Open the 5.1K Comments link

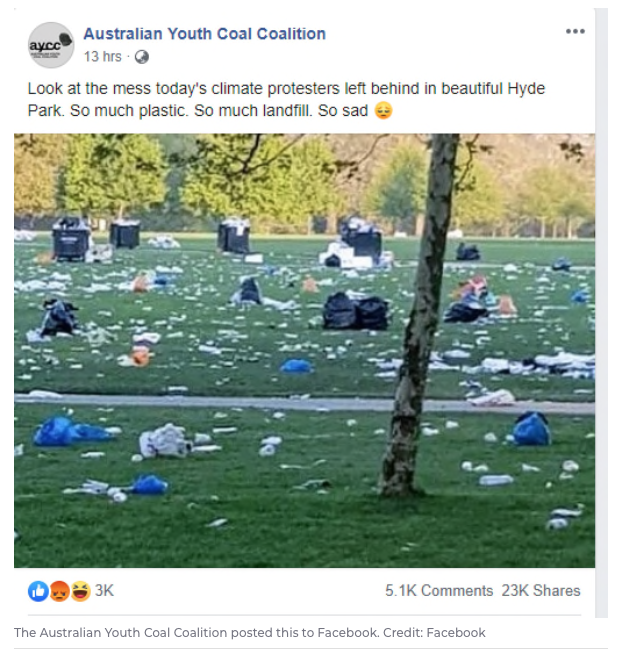tap(438, 590)
